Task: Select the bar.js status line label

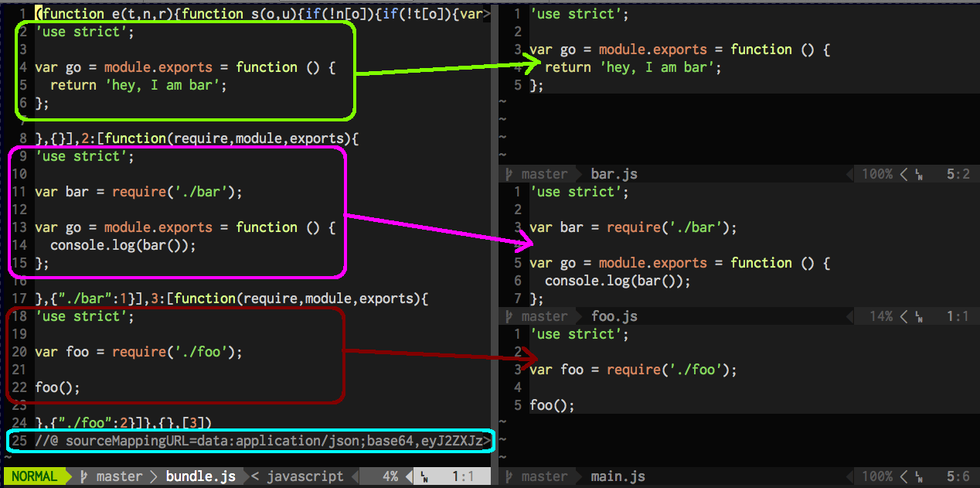Action: pyautogui.click(x=614, y=174)
